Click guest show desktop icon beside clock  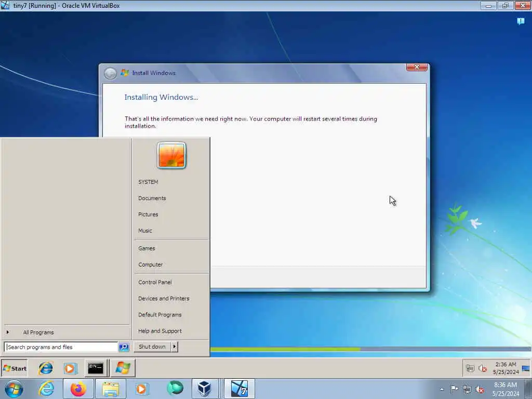(x=526, y=368)
